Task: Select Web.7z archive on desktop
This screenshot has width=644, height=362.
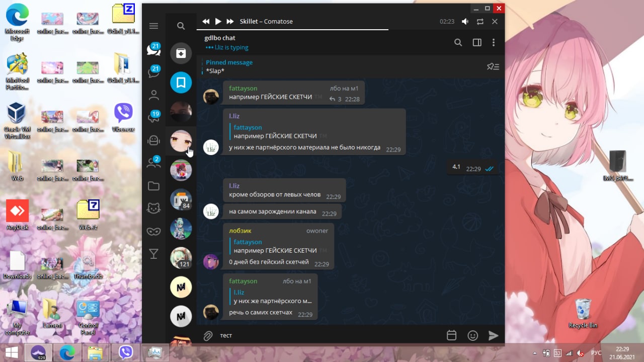Action: point(88,214)
